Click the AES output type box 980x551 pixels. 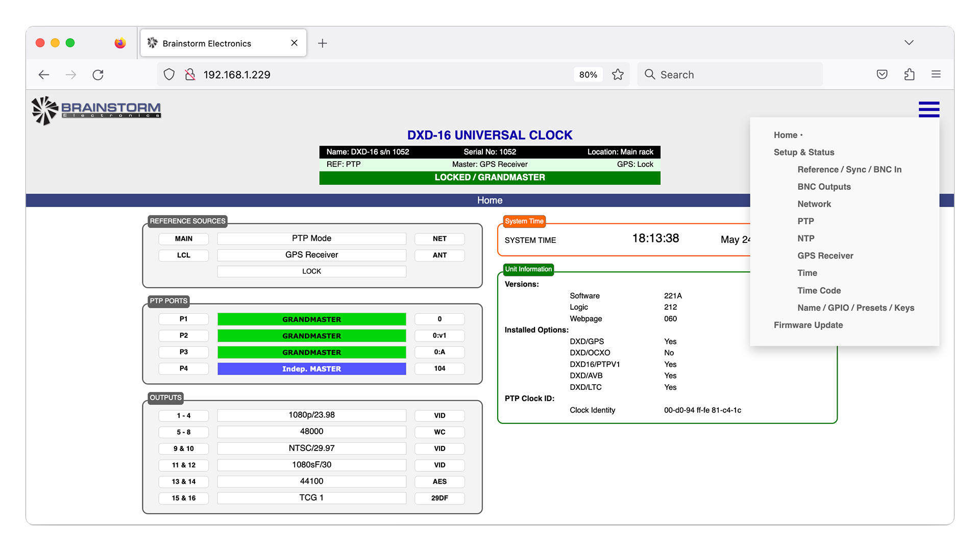click(439, 482)
